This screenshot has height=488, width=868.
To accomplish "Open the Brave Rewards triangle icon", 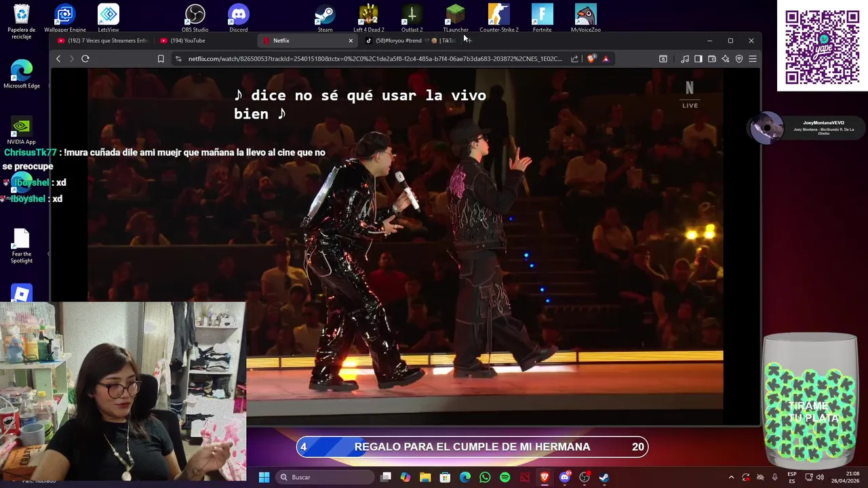I will [606, 59].
